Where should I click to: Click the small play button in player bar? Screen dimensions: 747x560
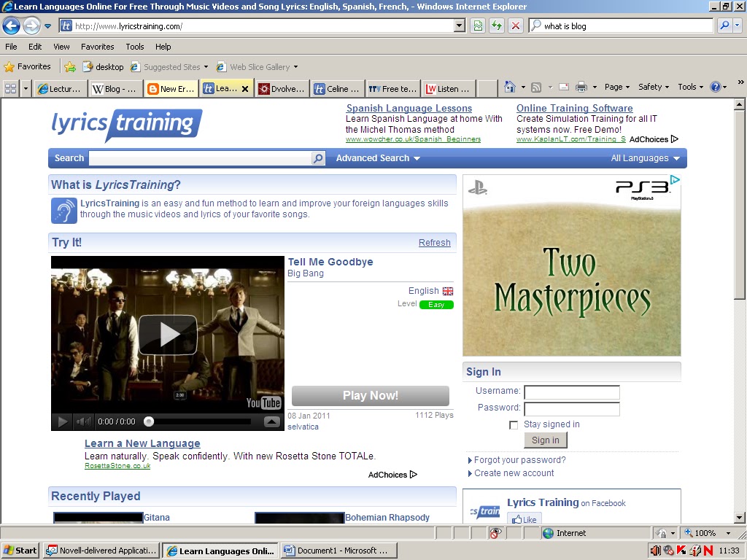[x=63, y=421]
